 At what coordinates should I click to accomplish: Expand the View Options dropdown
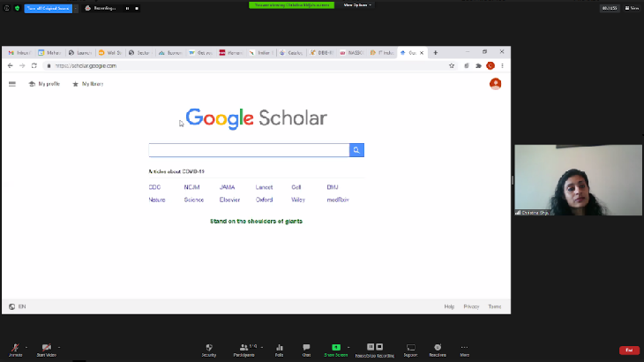click(357, 4)
